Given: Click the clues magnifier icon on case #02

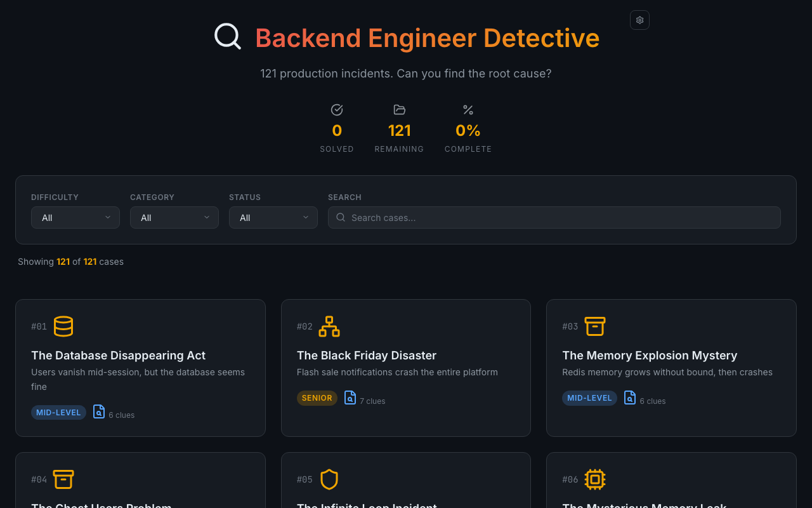Looking at the screenshot, I should click(x=350, y=397).
